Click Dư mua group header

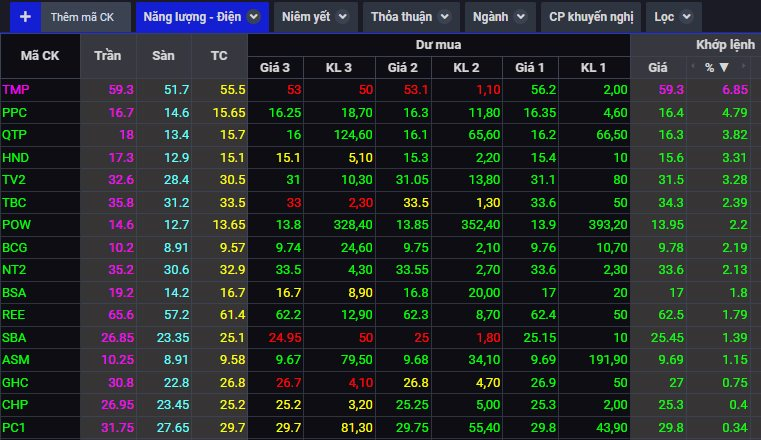(438, 45)
